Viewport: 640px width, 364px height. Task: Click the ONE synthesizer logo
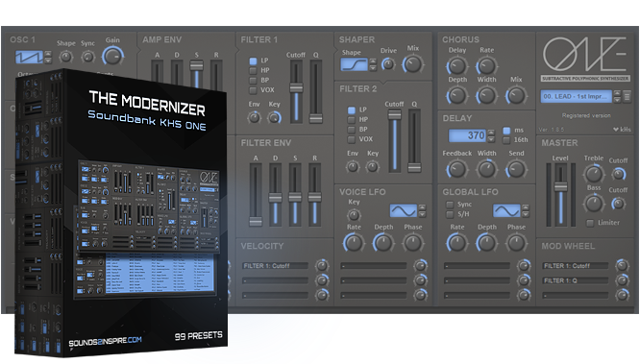[x=584, y=54]
